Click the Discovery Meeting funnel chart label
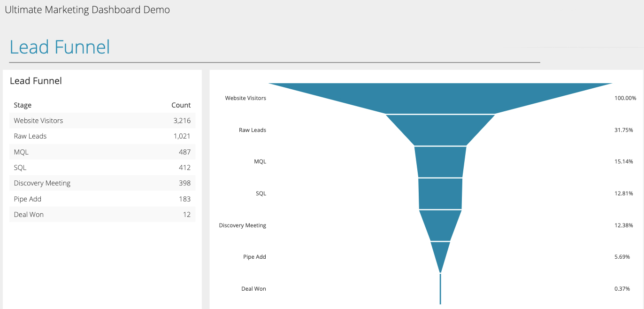Image resolution: width=644 pixels, height=309 pixels. [243, 225]
